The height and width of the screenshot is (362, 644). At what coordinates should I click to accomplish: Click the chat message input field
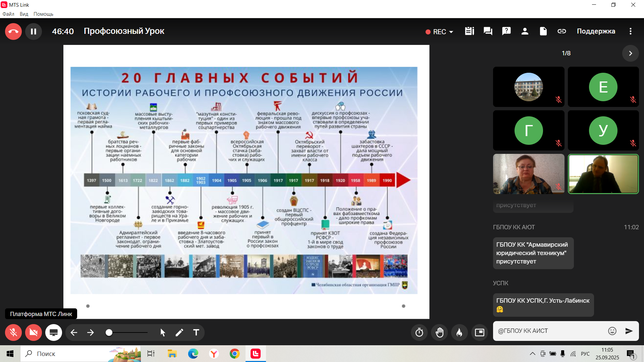point(550,331)
